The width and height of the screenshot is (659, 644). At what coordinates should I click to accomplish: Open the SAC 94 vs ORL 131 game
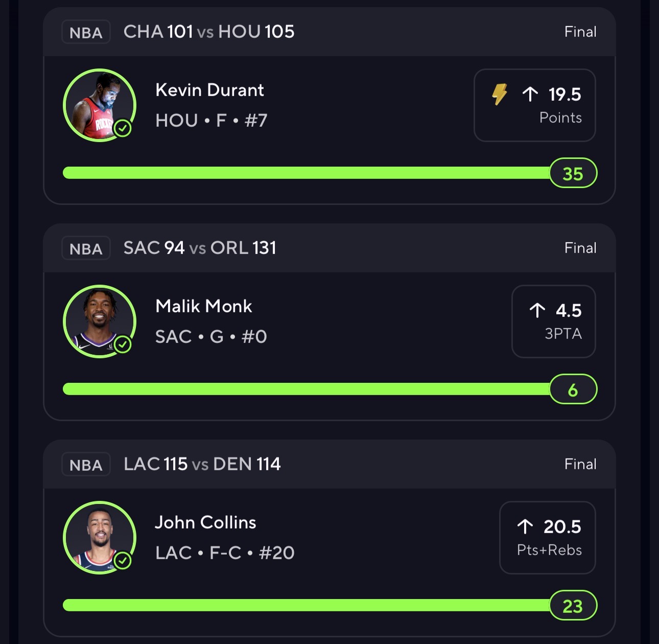[x=200, y=248]
